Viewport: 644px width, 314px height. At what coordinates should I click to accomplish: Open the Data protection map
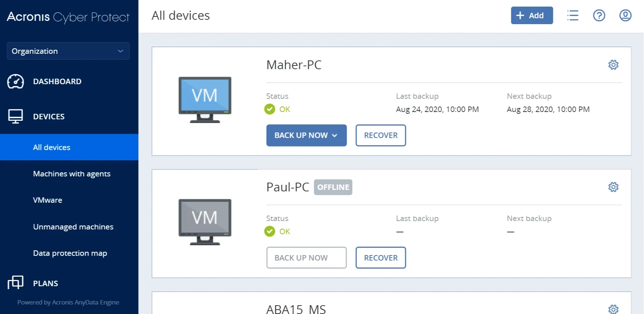coord(70,253)
